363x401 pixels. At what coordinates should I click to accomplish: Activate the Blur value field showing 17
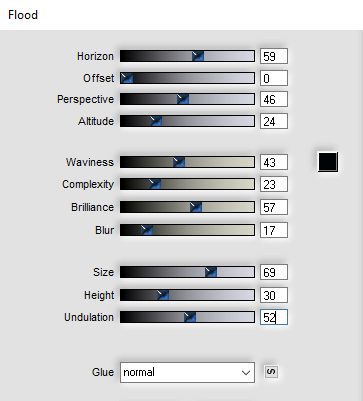[x=274, y=230]
